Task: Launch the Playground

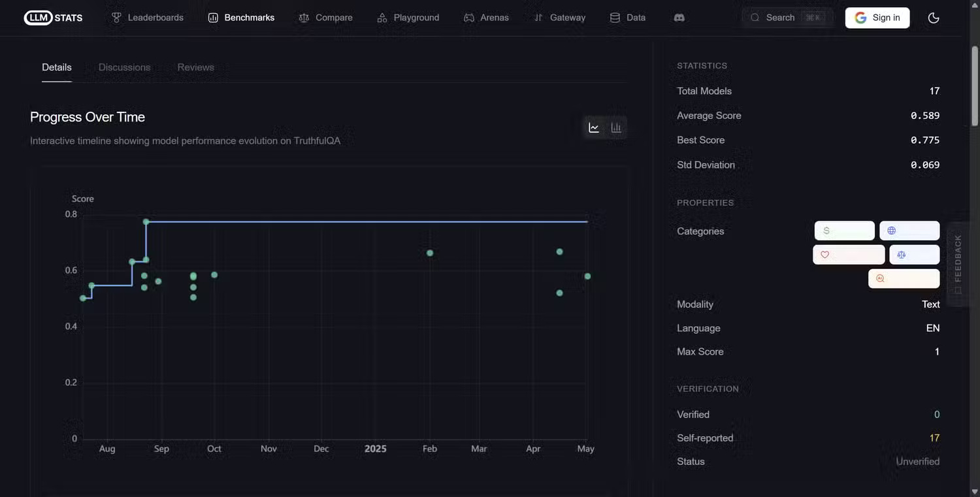Action: (408, 18)
